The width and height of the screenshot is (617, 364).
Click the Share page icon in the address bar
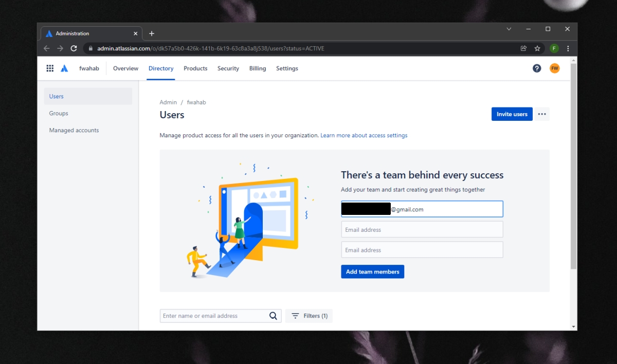(523, 48)
